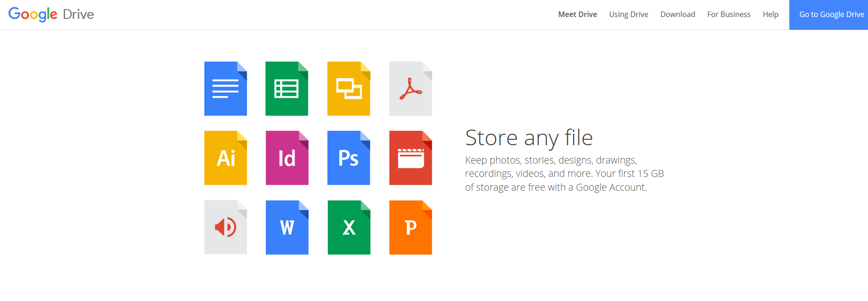This screenshot has width=868, height=301.
Task: Open the For Business page
Action: [729, 14]
